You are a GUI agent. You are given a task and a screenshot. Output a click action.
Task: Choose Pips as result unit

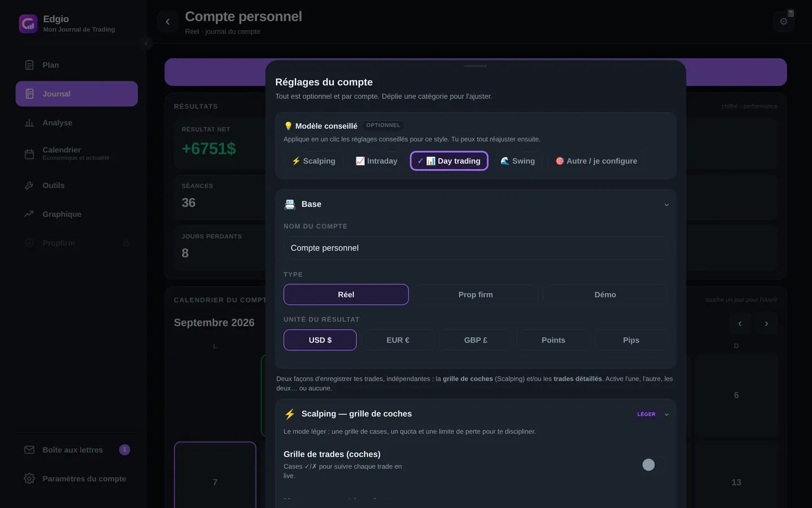point(631,340)
